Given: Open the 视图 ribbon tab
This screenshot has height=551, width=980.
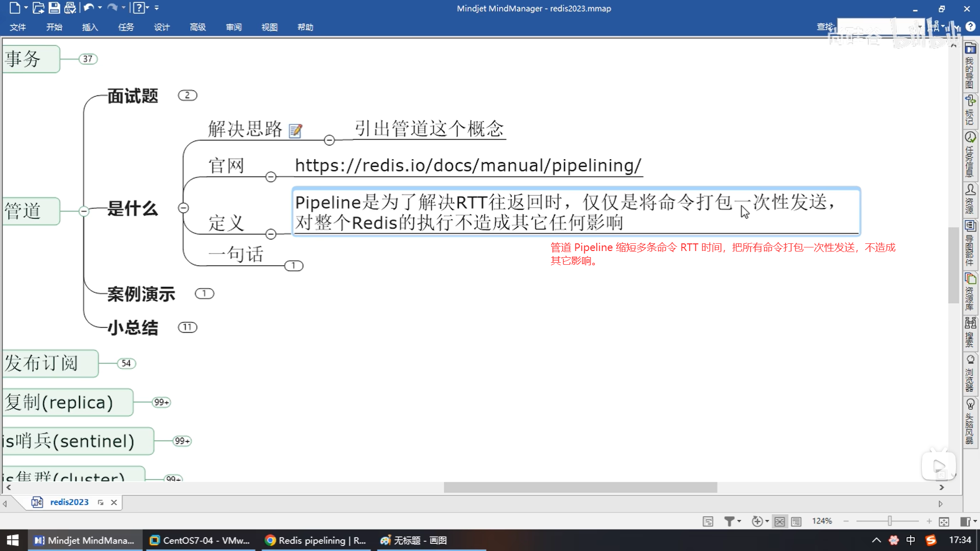Looking at the screenshot, I should [x=269, y=27].
